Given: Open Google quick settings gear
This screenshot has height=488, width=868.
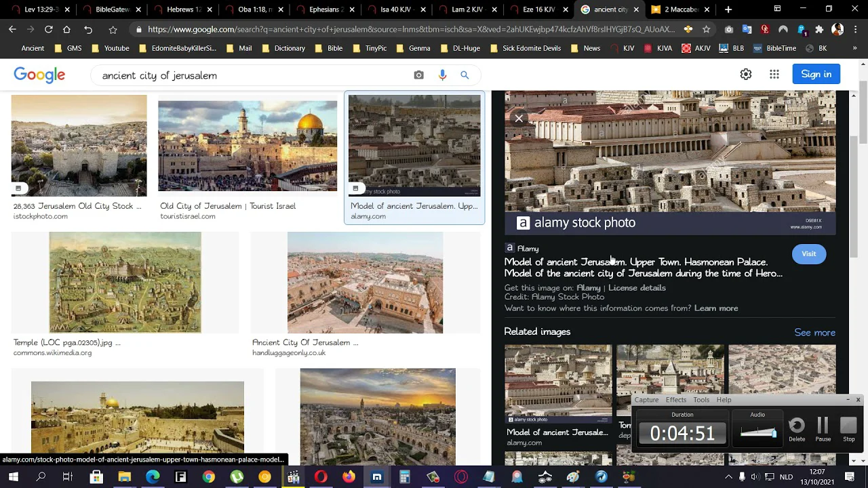Looking at the screenshot, I should [745, 75].
